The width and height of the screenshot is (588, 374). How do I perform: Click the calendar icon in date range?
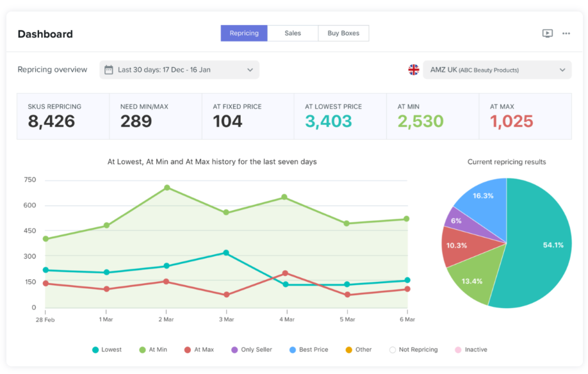pyautogui.click(x=109, y=70)
